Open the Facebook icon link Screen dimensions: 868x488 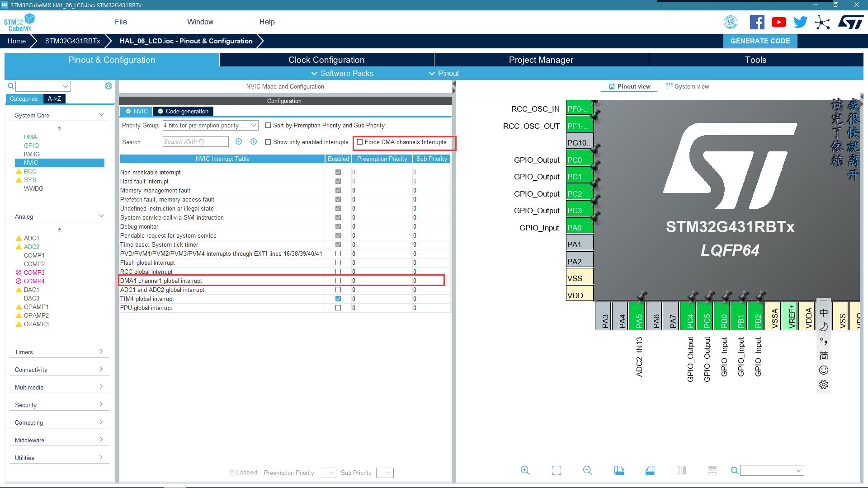click(x=757, y=22)
